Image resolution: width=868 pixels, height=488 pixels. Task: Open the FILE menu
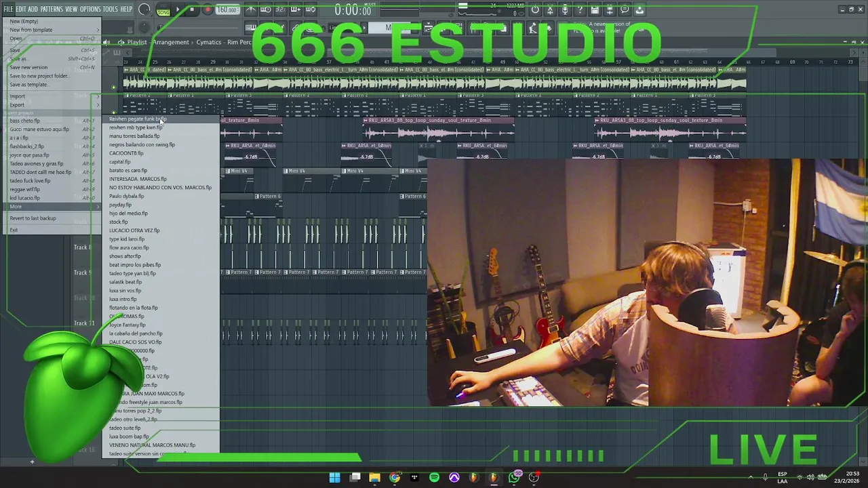[9, 9]
